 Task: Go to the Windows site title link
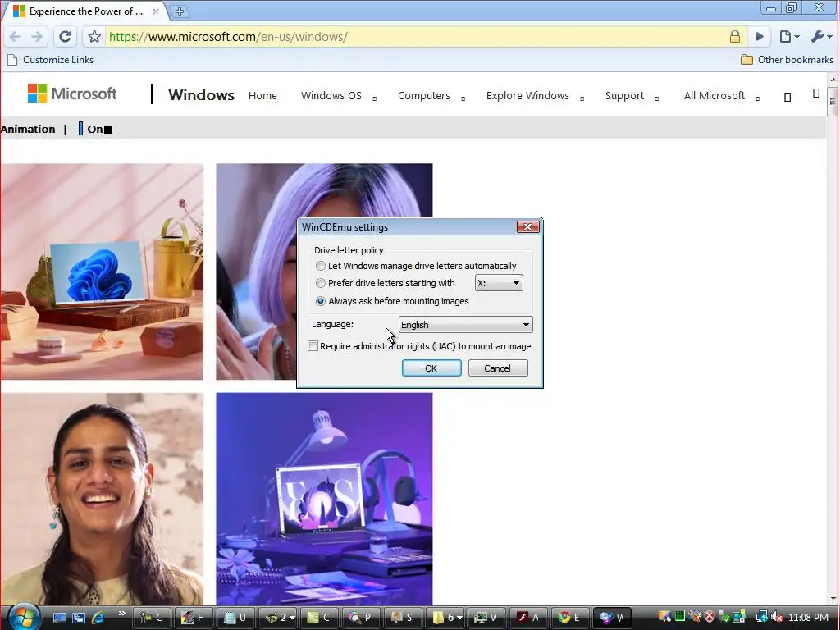click(202, 95)
